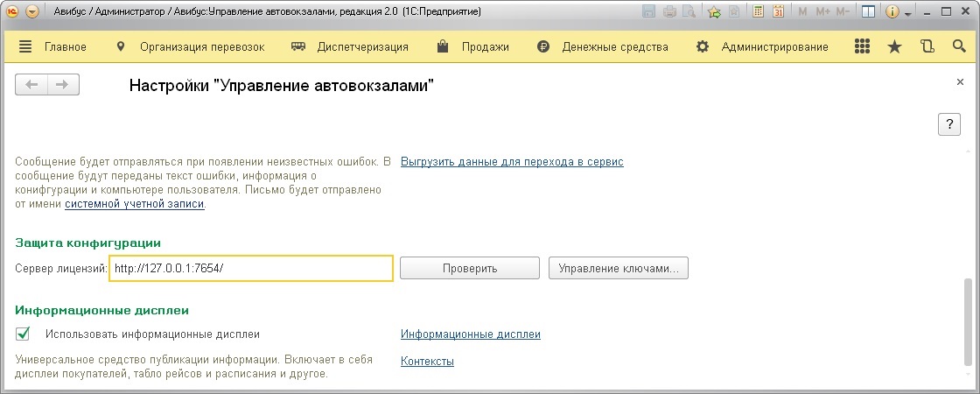Go to the 'Администрирование' section

click(x=762, y=47)
